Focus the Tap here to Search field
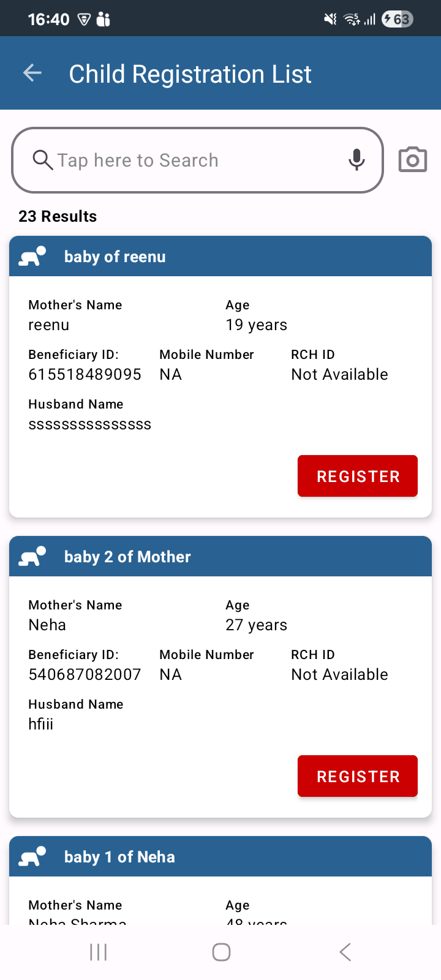 [198, 160]
